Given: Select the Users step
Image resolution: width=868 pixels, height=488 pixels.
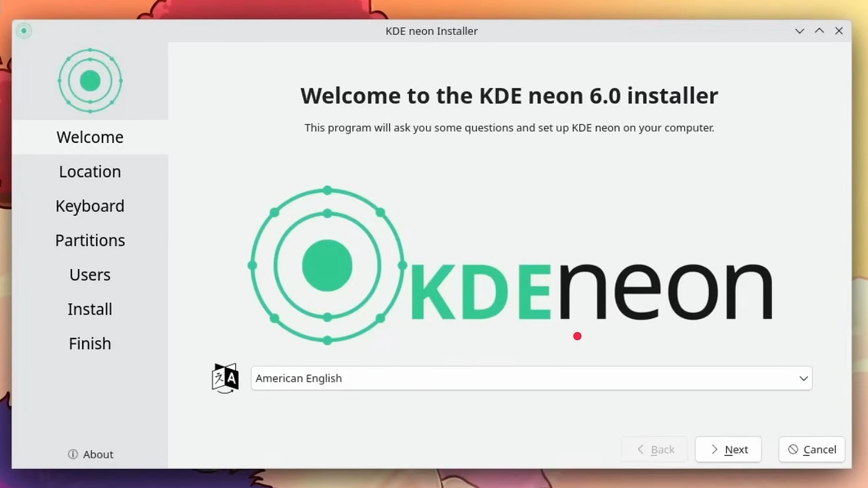Looking at the screenshot, I should click(x=90, y=275).
